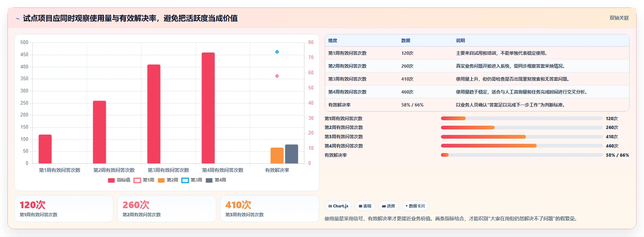Click the red bar for 第2周有效问答次数
This screenshot has height=237, width=644.
[x=100, y=132]
